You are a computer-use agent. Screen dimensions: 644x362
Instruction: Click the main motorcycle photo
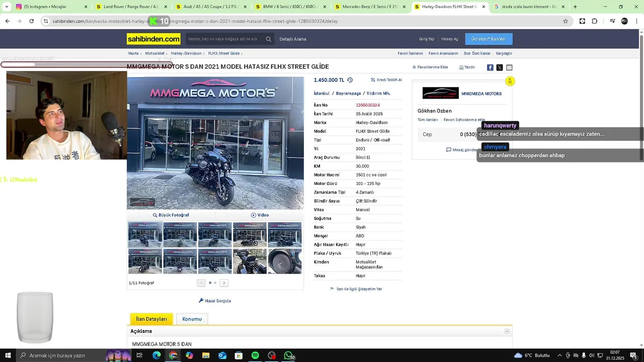click(x=215, y=143)
